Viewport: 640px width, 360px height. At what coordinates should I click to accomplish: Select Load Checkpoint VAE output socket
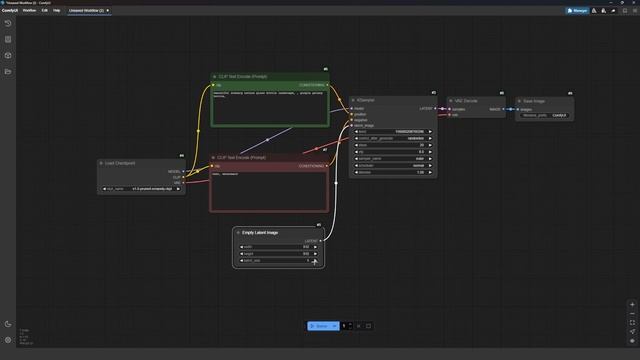(x=183, y=183)
